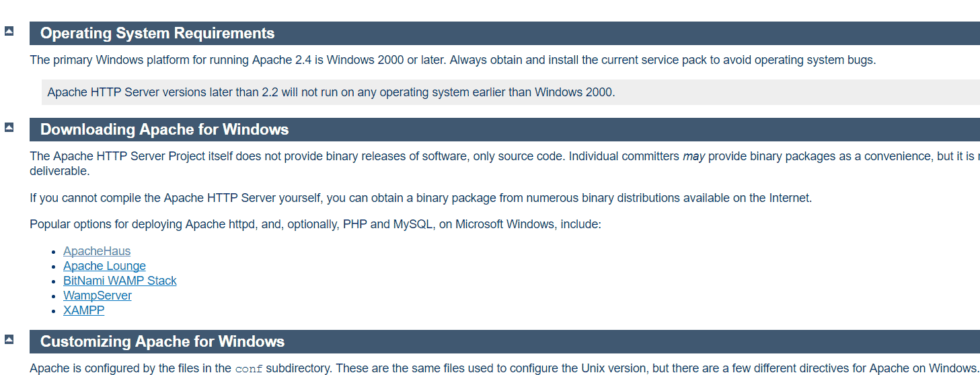The width and height of the screenshot is (980, 375).
Task: Click the line starting Popular options for deploying
Action: coord(315,224)
